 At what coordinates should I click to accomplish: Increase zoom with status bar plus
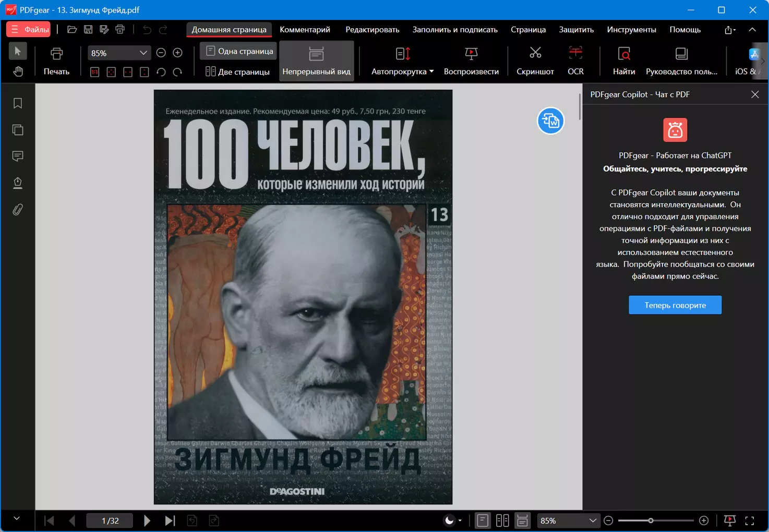704,521
